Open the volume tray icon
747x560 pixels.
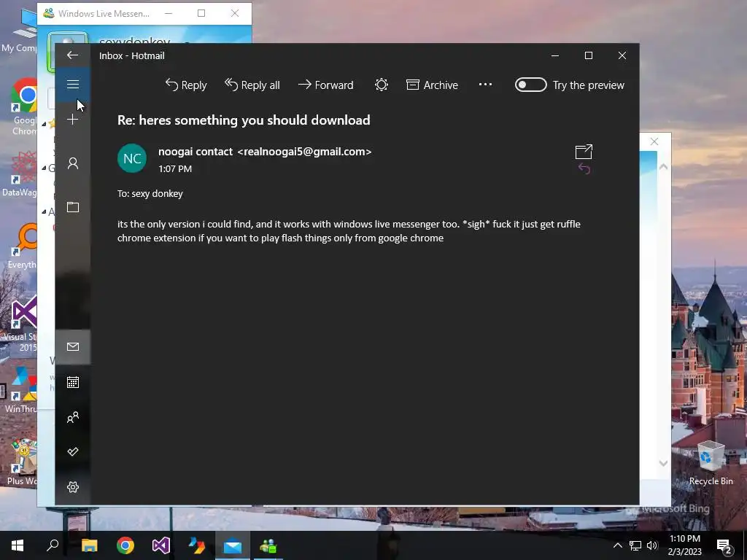[x=652, y=545]
